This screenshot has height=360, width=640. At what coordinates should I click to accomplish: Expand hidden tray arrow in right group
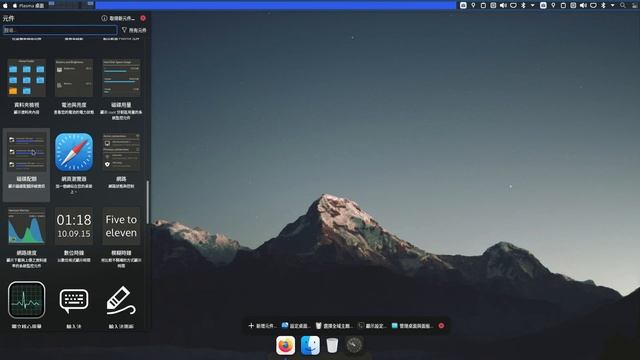pos(613,5)
